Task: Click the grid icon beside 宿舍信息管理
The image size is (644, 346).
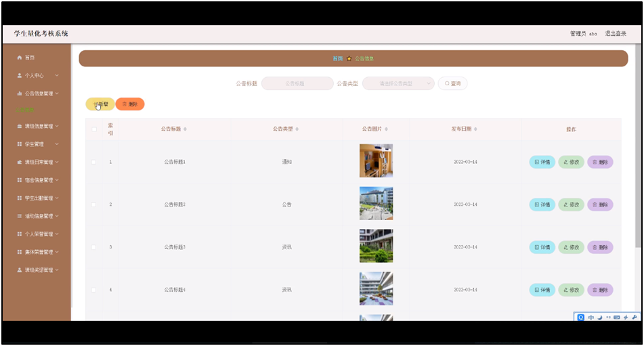Action: [20, 180]
